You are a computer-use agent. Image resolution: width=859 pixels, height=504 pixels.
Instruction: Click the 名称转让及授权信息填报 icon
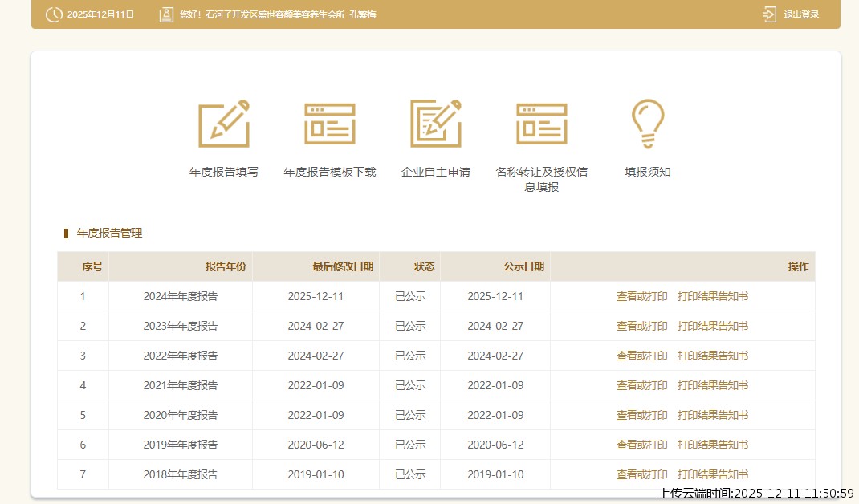tap(542, 124)
